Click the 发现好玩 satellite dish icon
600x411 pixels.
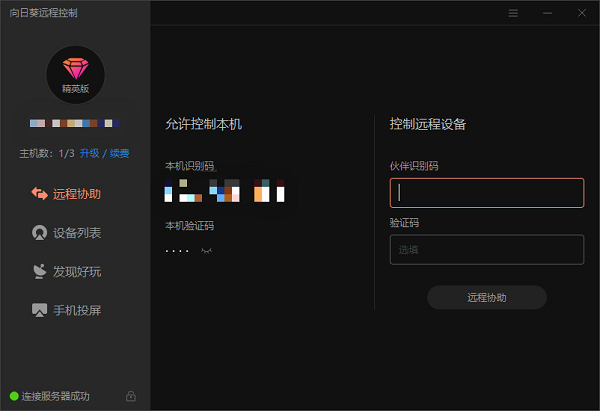[40, 271]
